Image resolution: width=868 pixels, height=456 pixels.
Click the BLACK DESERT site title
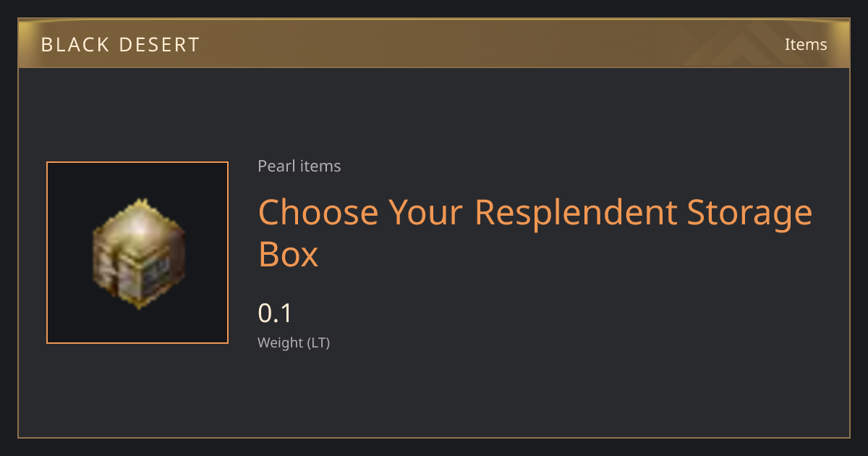pos(120,45)
